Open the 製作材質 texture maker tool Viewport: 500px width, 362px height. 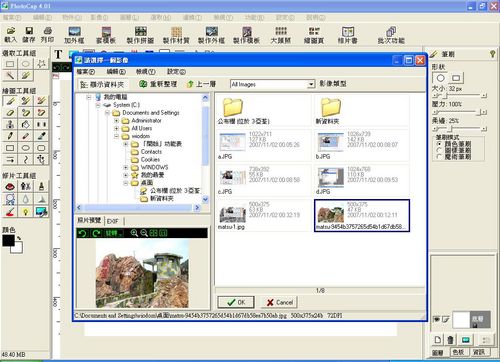pyautogui.click(x=176, y=35)
